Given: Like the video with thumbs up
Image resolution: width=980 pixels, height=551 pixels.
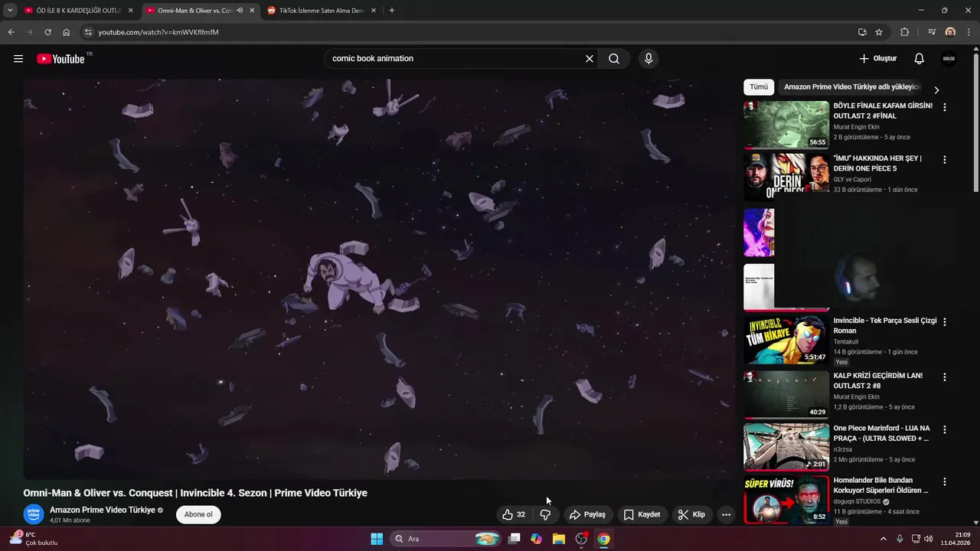Looking at the screenshot, I should coord(514,514).
